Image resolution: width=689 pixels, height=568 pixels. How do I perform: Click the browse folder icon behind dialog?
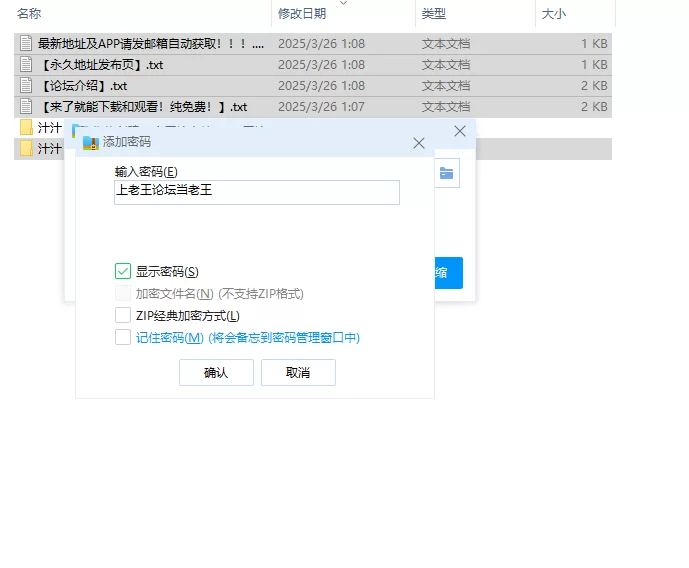[446, 173]
